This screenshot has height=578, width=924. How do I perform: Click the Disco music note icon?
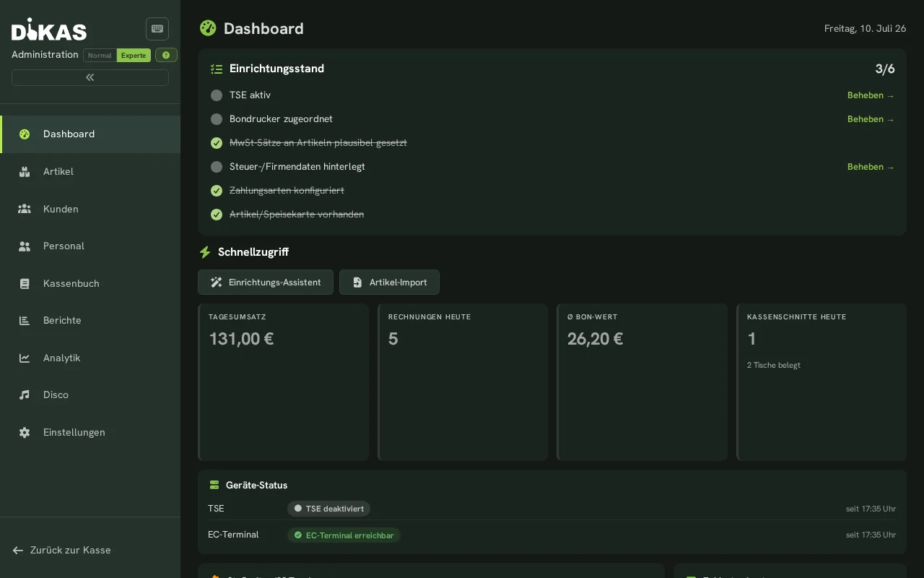pos(25,394)
